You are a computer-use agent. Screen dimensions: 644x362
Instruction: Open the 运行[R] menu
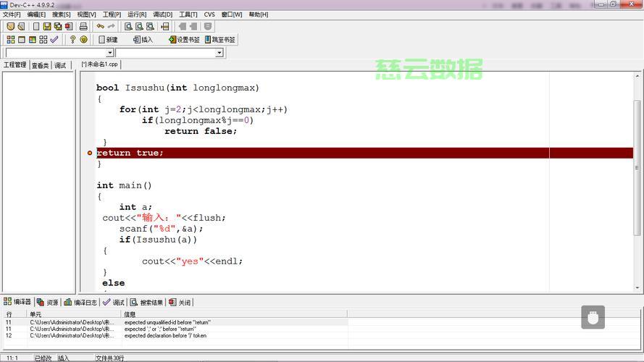click(137, 14)
